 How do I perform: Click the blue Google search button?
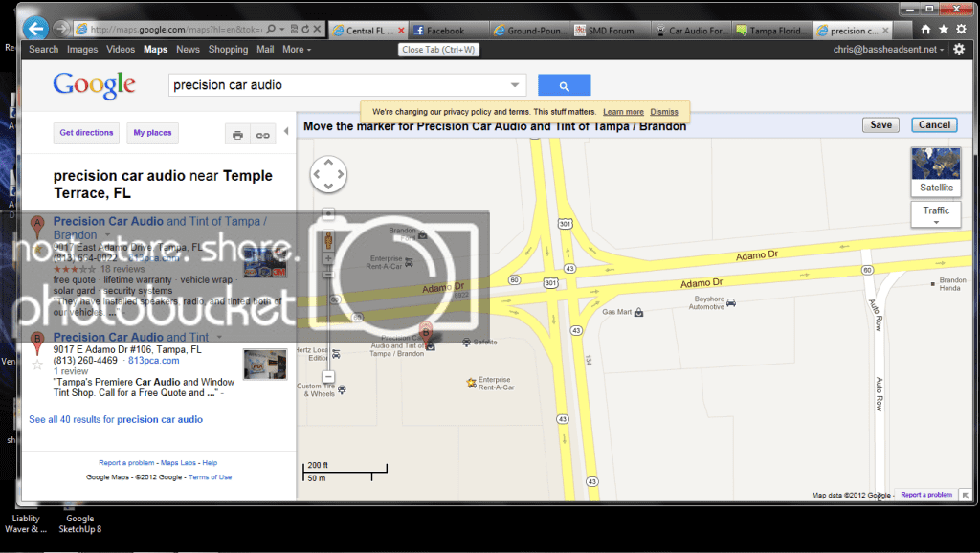tap(564, 85)
